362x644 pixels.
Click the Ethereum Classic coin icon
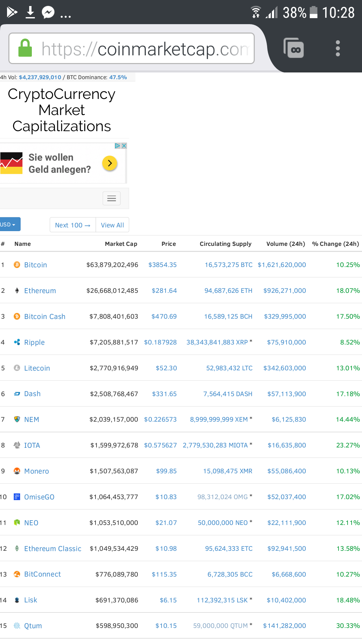(17, 548)
